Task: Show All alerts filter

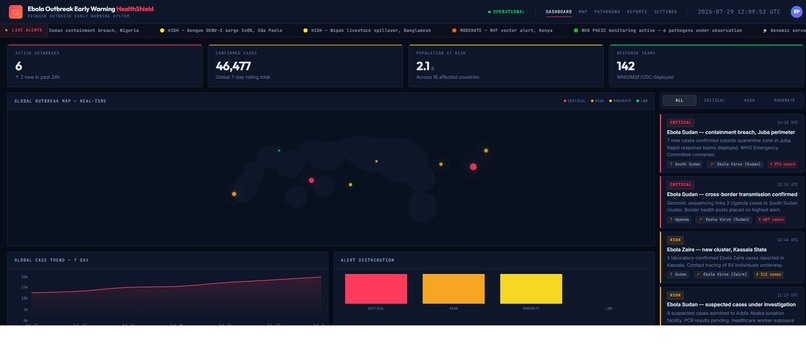Action: click(680, 100)
